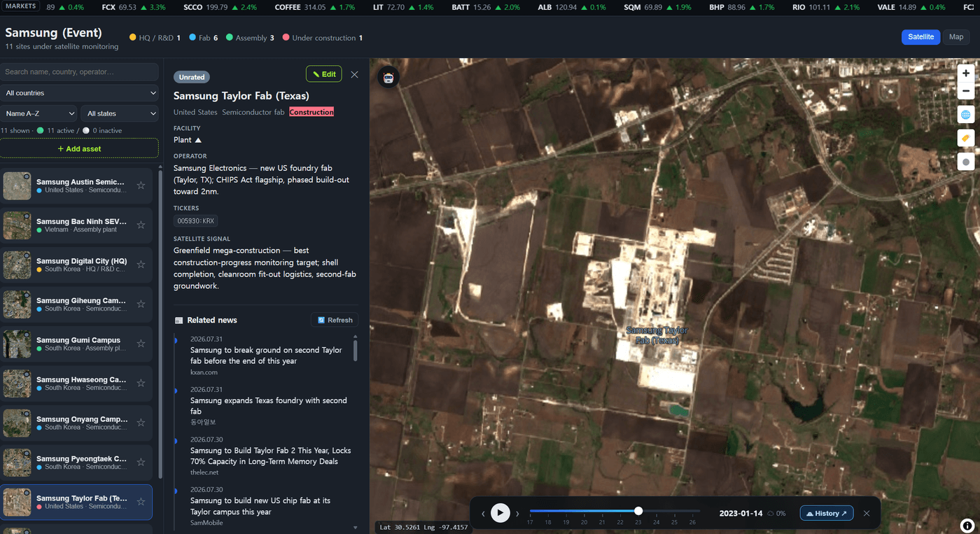This screenshot has width=980, height=534.
Task: Close the asset detail panel
Action: click(x=354, y=74)
